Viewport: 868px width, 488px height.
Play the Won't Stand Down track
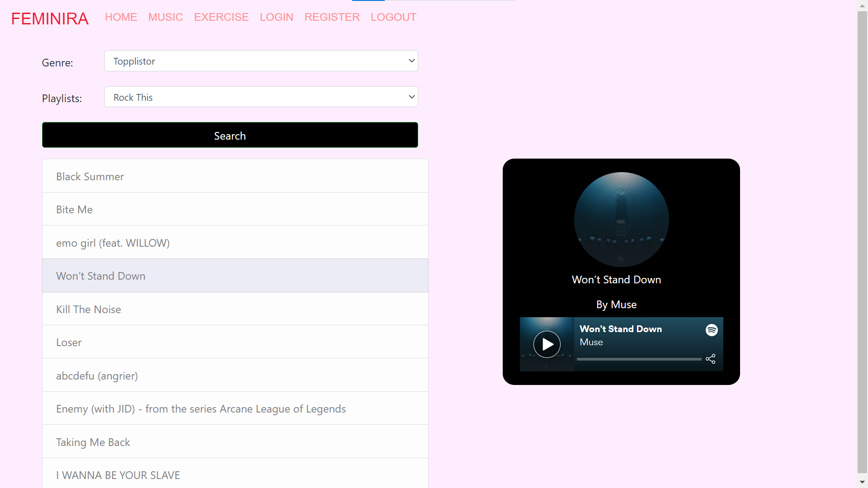547,344
